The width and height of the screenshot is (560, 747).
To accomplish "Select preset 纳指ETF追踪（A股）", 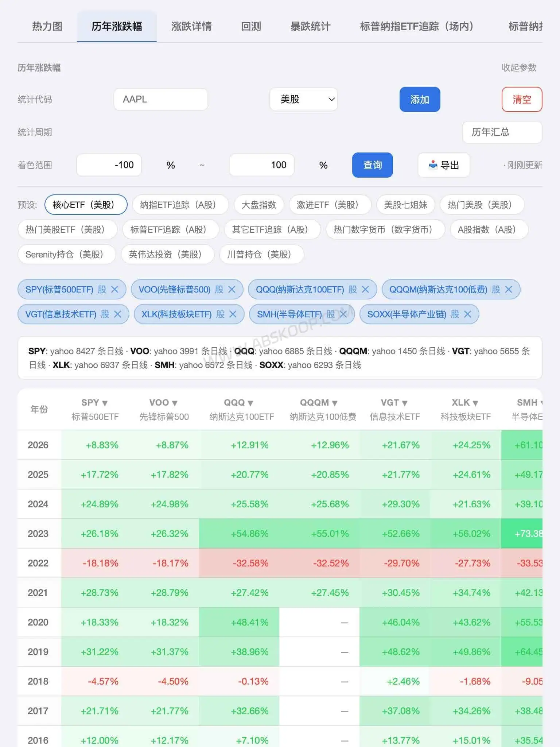I will point(180,205).
